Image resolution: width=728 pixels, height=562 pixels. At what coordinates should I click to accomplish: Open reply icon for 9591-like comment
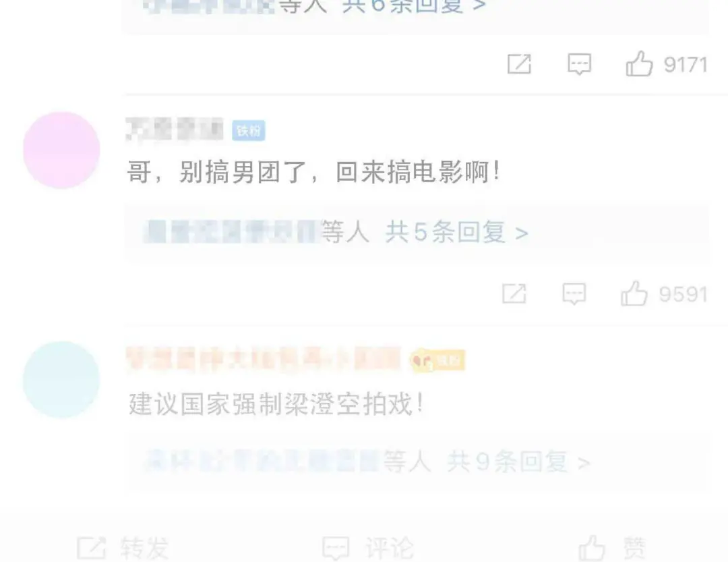click(574, 293)
